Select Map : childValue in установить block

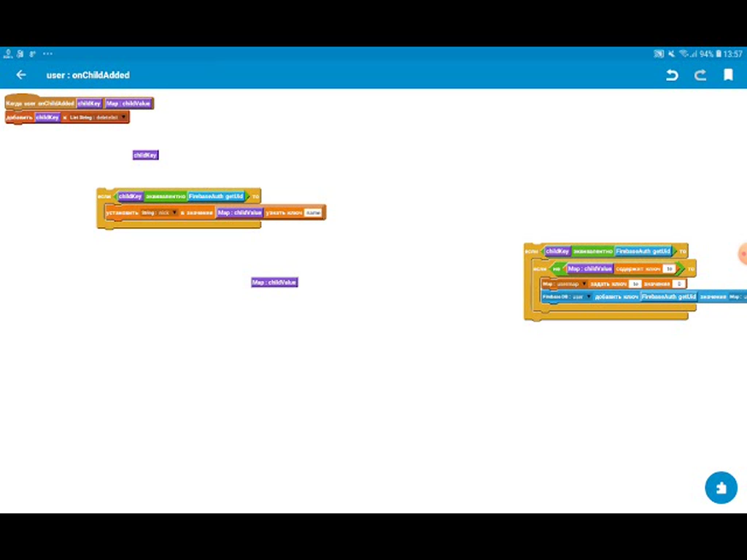coord(240,213)
